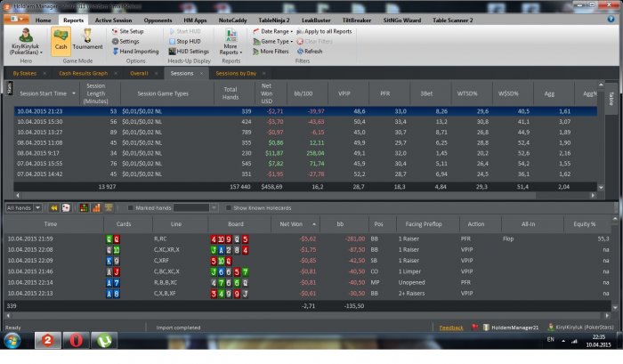Switch to Sessions by Day tab
The image size is (623, 364).
[236, 73]
